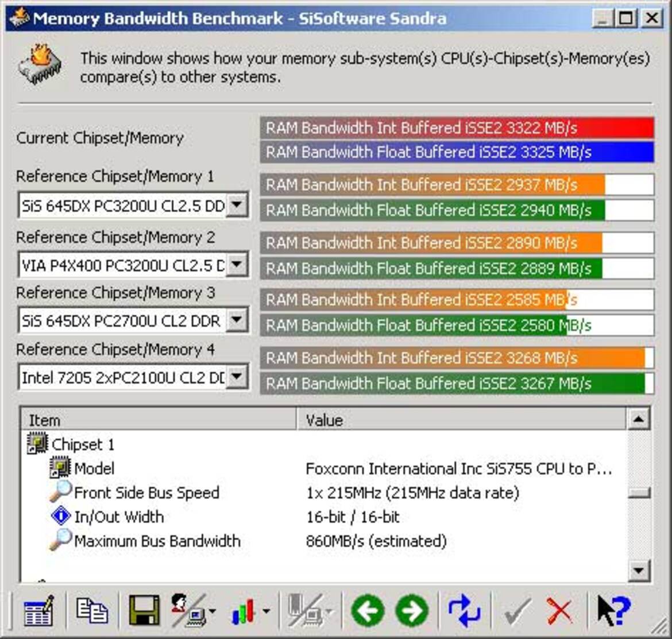
Task: Click the flaming memory chip icon
Action: tap(40, 65)
